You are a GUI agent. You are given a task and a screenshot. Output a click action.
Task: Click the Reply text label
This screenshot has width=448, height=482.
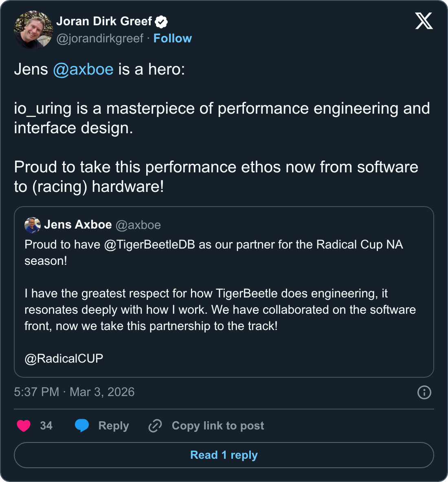113,426
